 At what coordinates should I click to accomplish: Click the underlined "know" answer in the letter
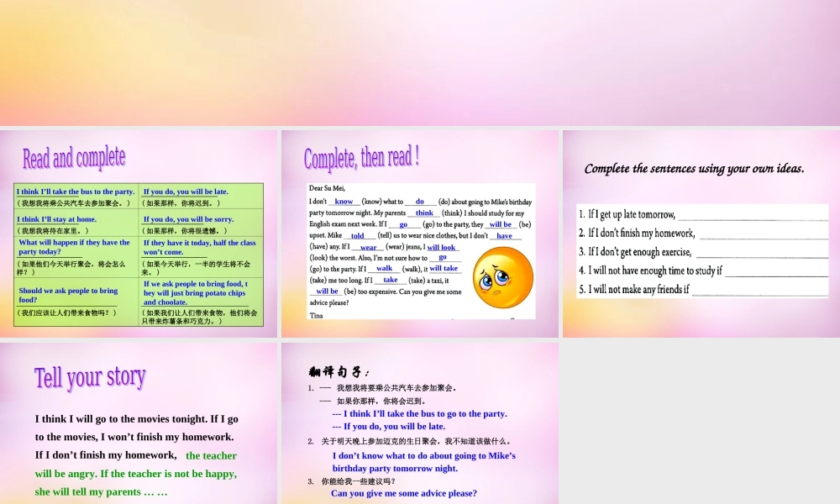[344, 202]
